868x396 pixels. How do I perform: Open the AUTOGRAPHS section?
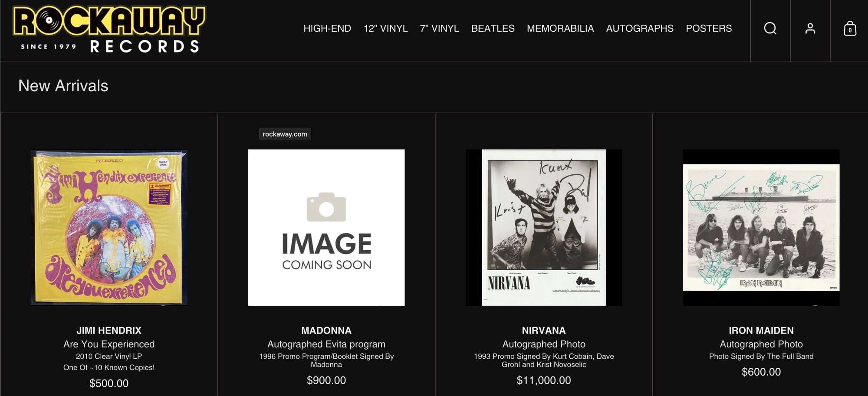(x=639, y=29)
